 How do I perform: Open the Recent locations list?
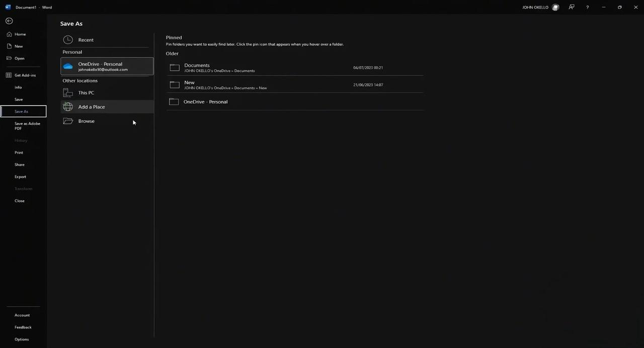(86, 40)
